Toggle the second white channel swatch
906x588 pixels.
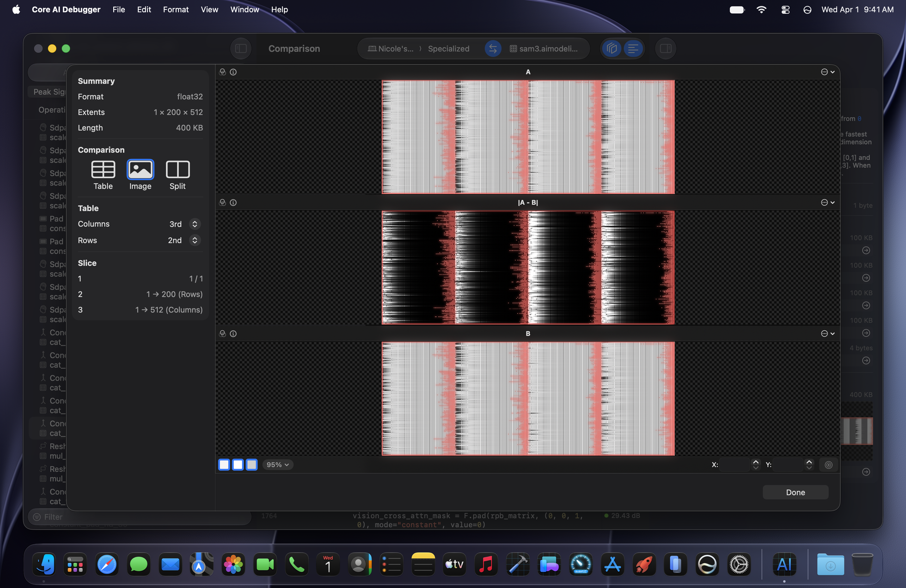pos(238,465)
